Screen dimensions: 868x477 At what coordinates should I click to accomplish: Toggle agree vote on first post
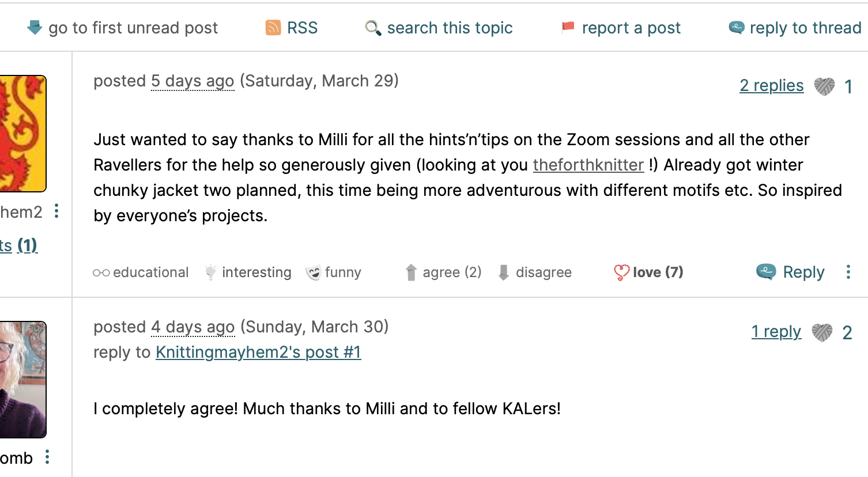click(x=443, y=272)
